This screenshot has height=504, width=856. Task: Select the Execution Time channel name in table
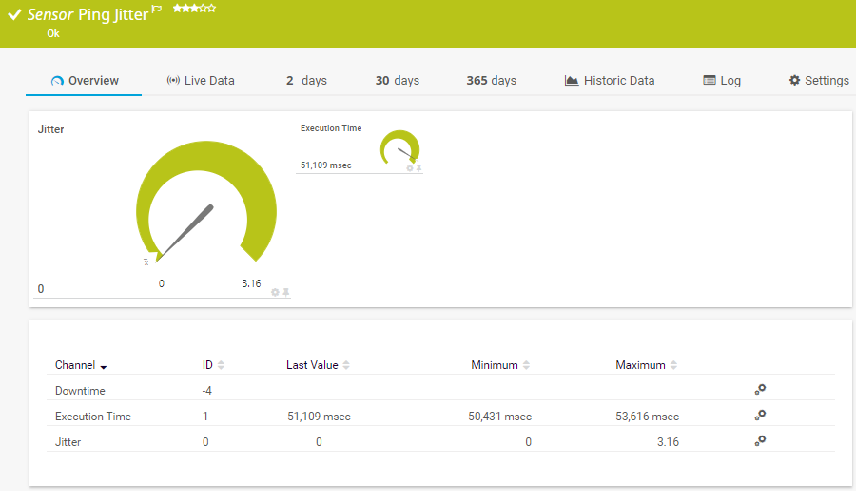(93, 417)
